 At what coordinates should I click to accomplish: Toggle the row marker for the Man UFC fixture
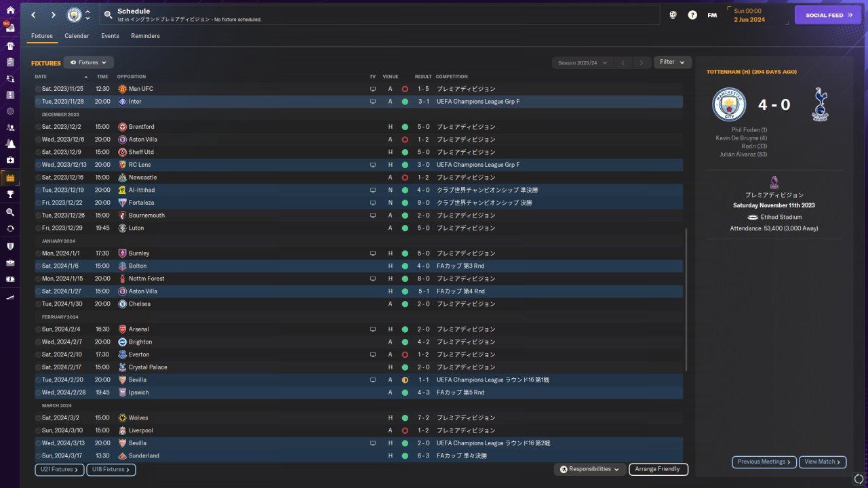coord(38,89)
